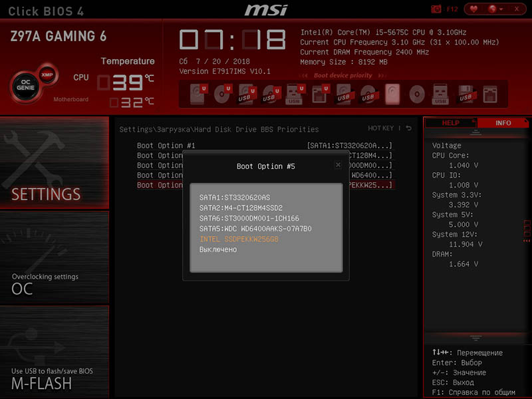Click the F12 screenshot camera icon
Viewport: 532px width, 399px height.
pyautogui.click(x=436, y=9)
